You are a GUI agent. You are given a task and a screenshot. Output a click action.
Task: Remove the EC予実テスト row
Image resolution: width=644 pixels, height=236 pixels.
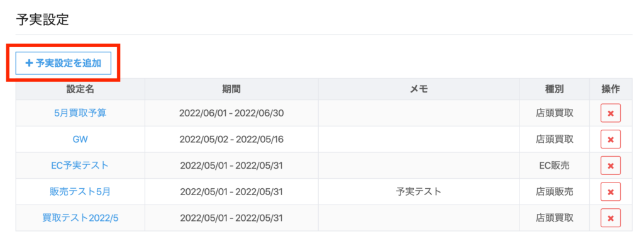(610, 166)
